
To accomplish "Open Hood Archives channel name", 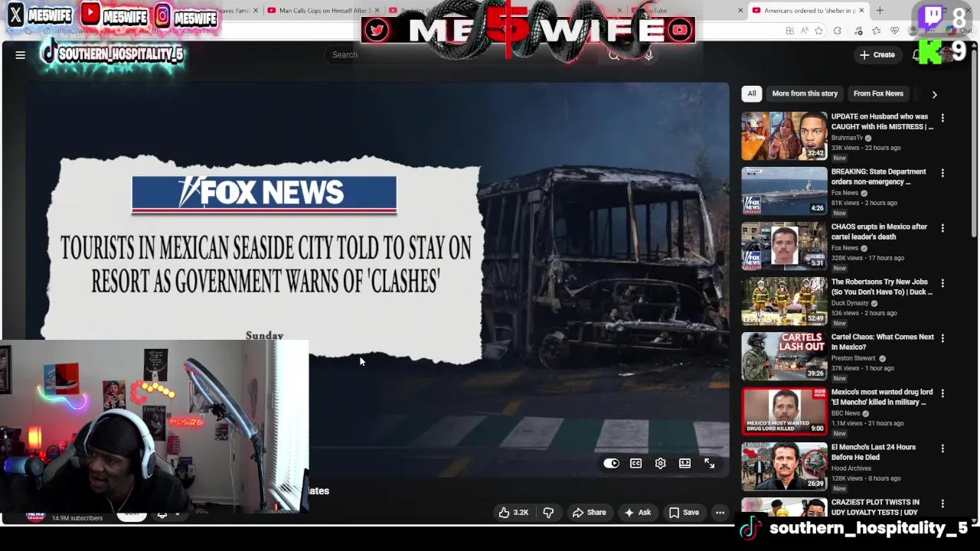I will pos(851,468).
